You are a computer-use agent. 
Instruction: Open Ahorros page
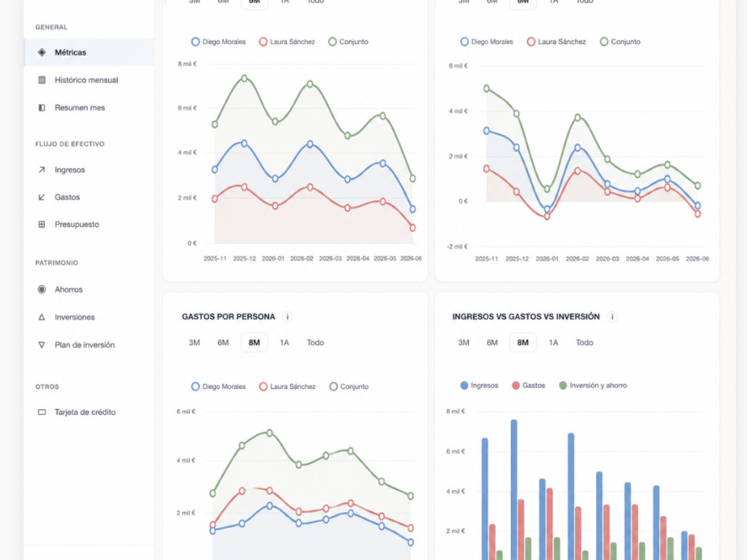click(x=89, y=290)
